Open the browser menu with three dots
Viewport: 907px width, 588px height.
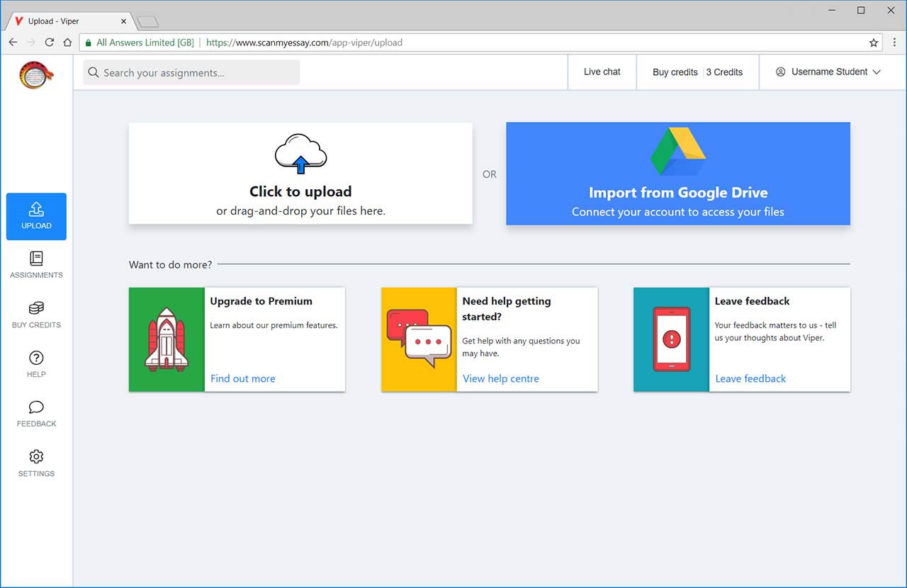tap(894, 43)
